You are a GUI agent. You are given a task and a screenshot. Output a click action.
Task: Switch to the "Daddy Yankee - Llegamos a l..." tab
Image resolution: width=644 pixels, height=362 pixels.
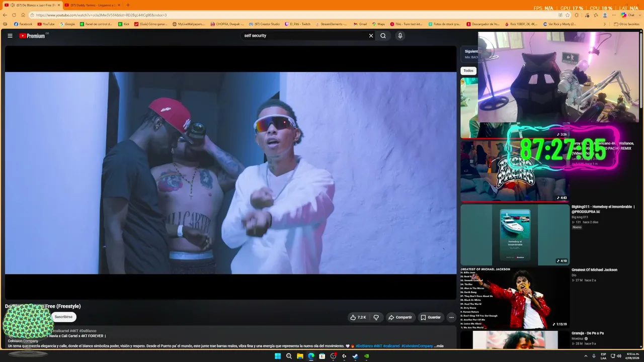click(x=93, y=5)
